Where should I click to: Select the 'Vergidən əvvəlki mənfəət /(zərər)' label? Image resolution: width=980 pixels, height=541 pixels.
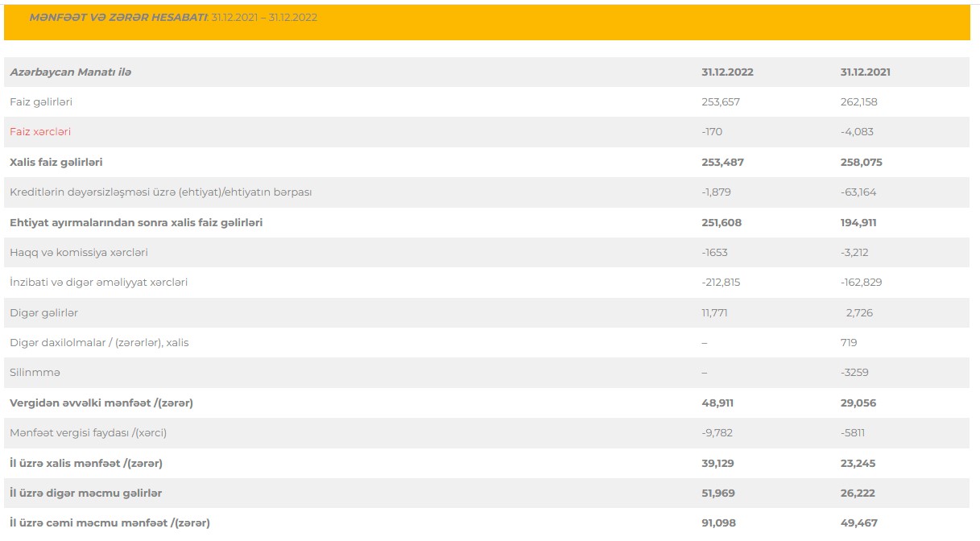101,403
